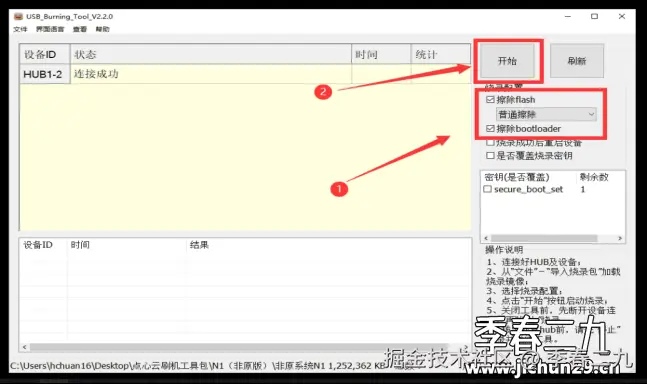Open the 查看 menu

point(80,29)
